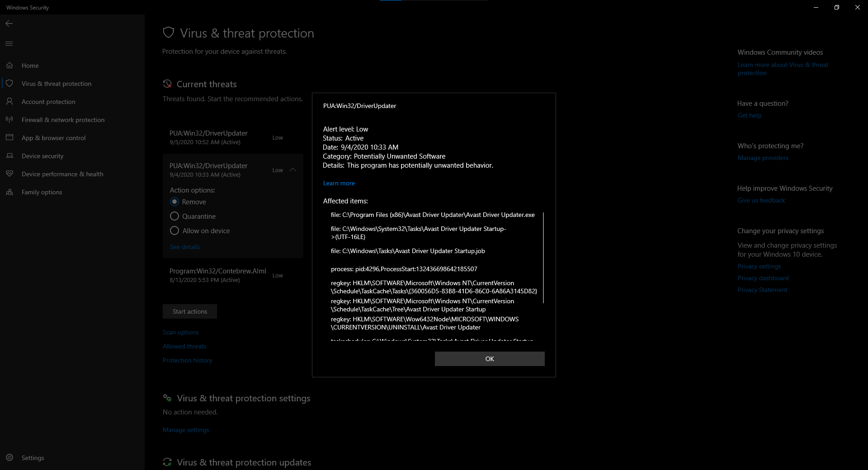Click the back arrow icon
This screenshot has height=470, width=868.
[x=9, y=23]
